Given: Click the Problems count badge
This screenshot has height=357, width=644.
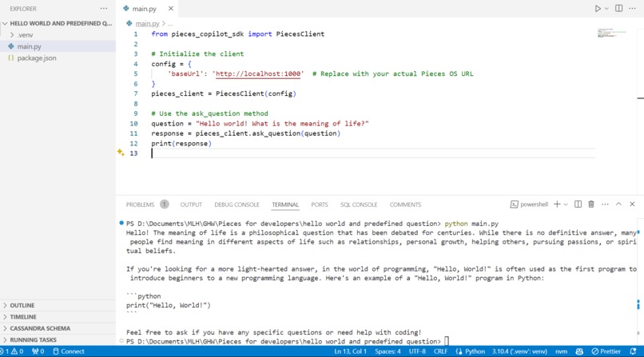Looking at the screenshot, I should 165,204.
